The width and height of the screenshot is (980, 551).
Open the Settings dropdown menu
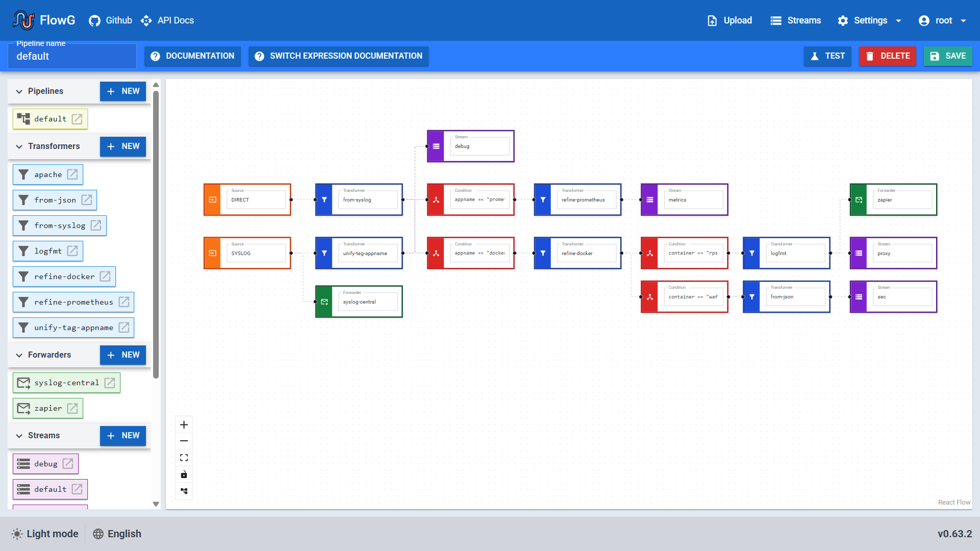click(870, 20)
